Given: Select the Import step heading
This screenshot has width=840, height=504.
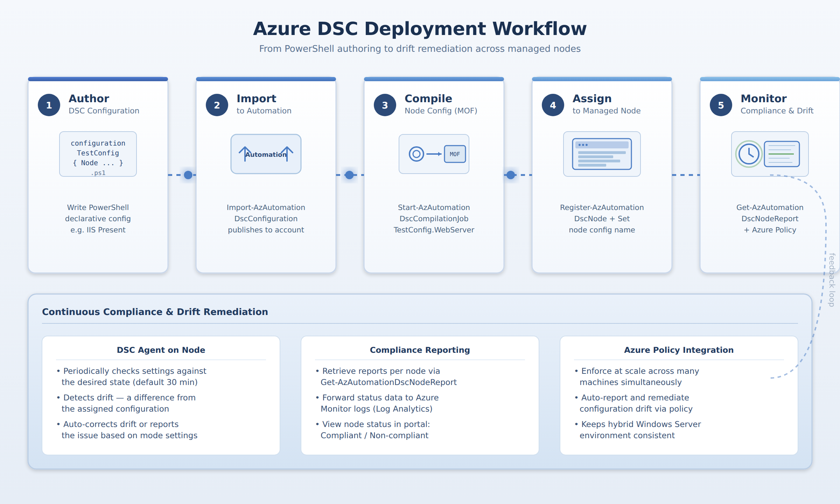Looking at the screenshot, I should tap(257, 98).
